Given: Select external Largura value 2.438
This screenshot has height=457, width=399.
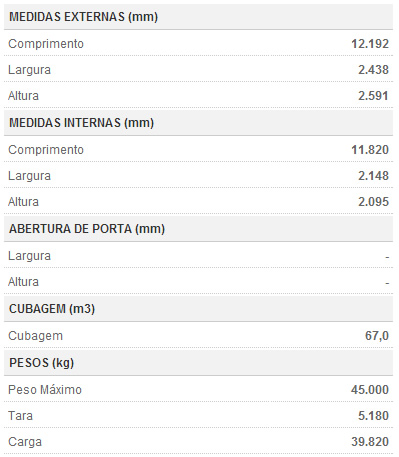Looking at the screenshot, I should pyautogui.click(x=373, y=70).
